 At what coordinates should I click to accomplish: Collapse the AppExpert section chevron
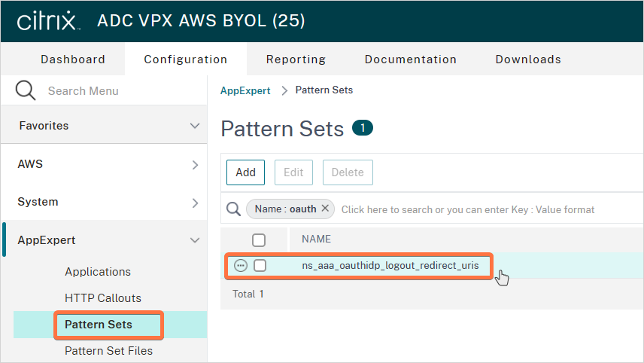(x=195, y=240)
